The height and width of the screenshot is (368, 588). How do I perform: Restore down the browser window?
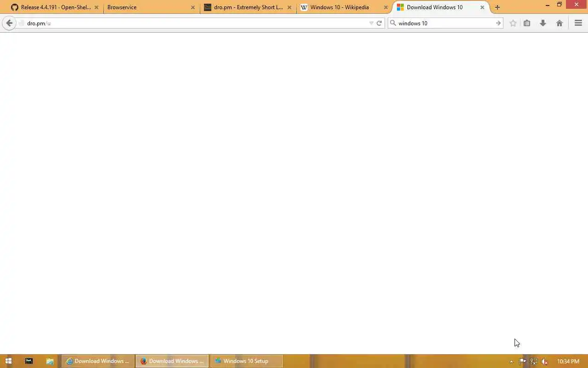tap(560, 5)
